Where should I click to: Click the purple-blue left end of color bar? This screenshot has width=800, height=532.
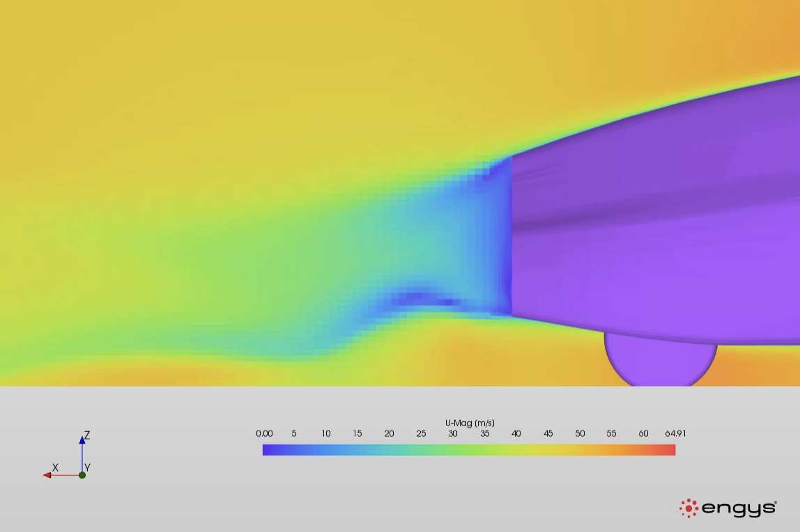point(268,450)
